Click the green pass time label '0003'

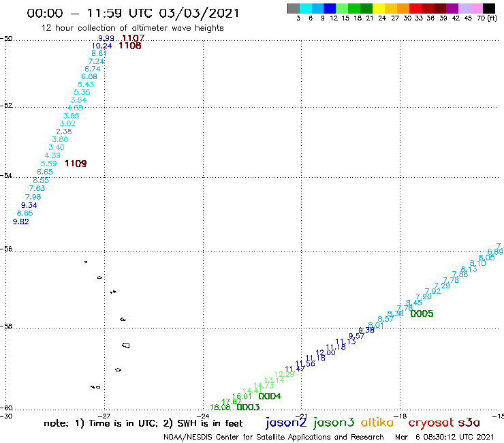tap(248, 408)
